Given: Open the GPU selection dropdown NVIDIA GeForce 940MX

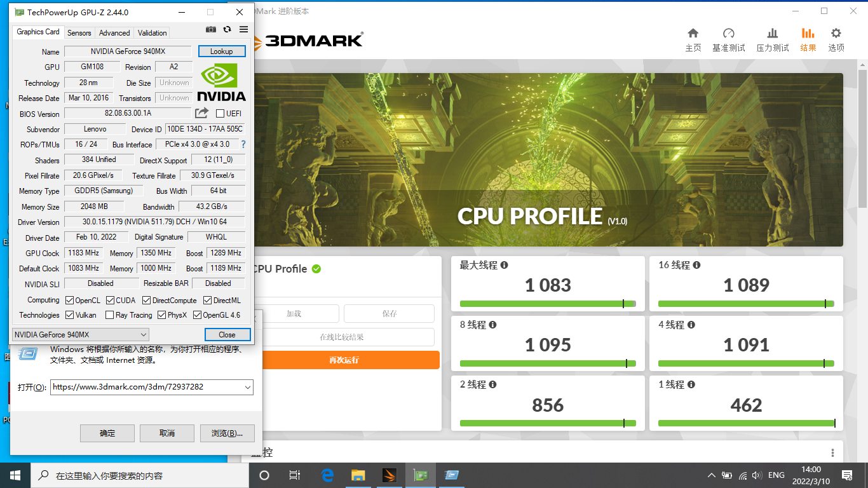Looking at the screenshot, I should point(81,334).
